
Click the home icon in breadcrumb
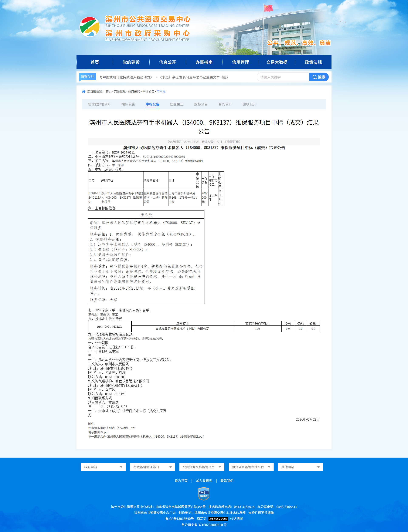click(x=84, y=91)
